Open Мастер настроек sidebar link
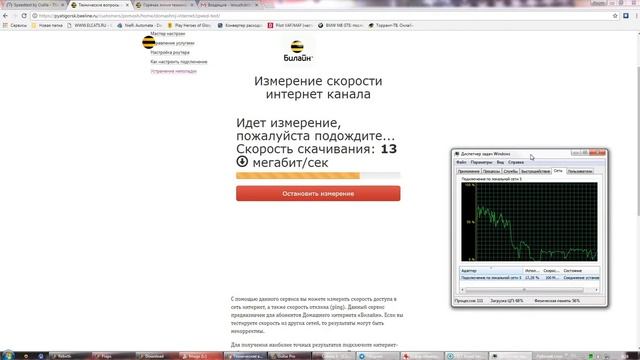The width and height of the screenshot is (640, 360). point(168,33)
